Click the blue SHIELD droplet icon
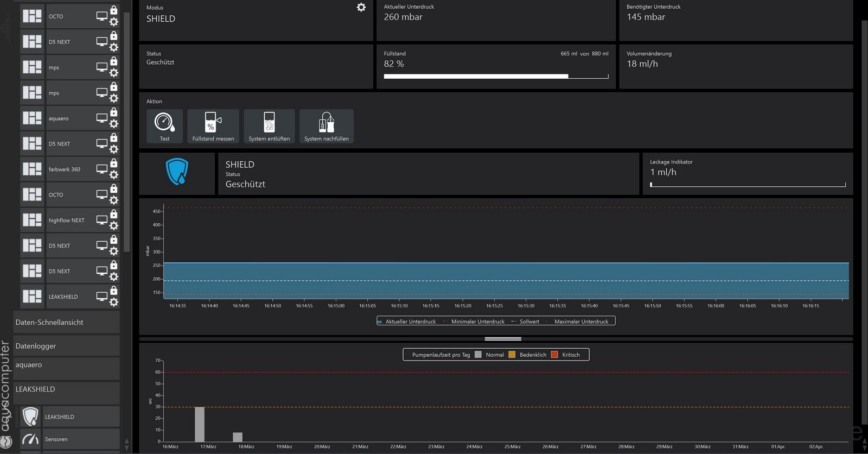The image size is (868, 454). tap(177, 172)
